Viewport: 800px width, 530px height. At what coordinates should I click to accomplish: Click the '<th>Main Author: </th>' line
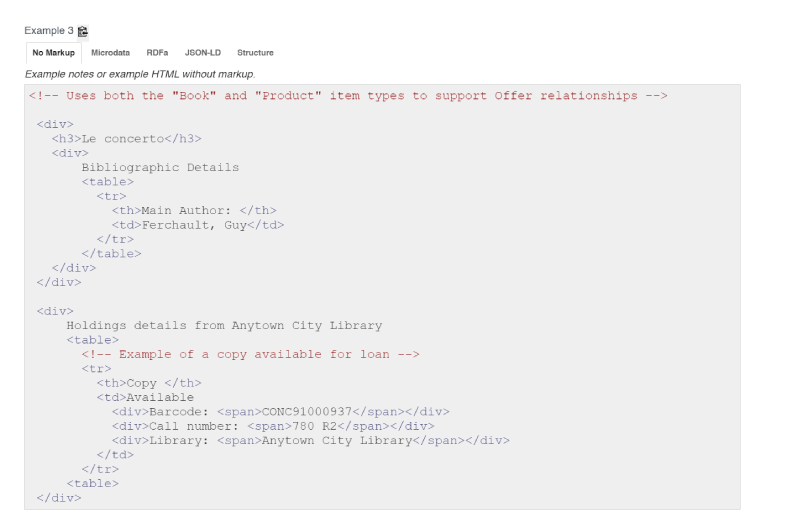(194, 210)
